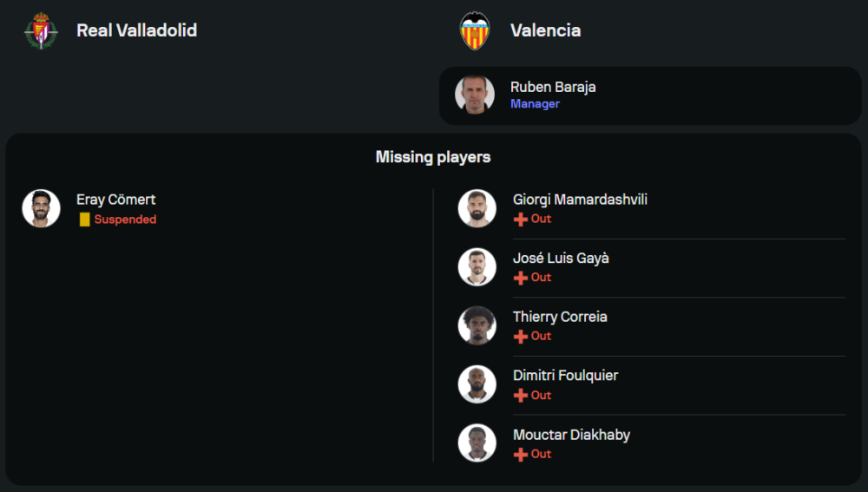The width and height of the screenshot is (868, 492).
Task: Open Giorgi Mamardashvili's player photo
Action: (477, 208)
